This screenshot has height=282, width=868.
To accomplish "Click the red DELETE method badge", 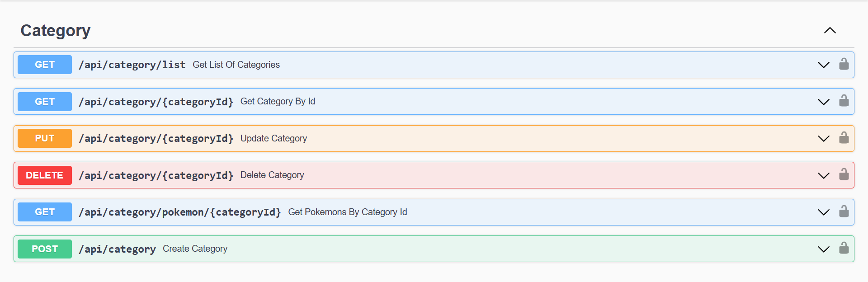I will 45,175.
